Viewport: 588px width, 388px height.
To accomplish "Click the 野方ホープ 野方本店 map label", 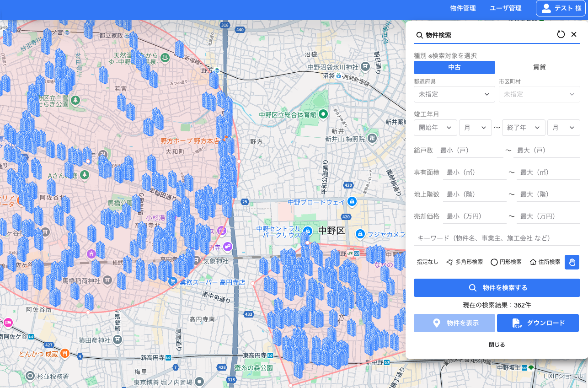I will point(190,141).
